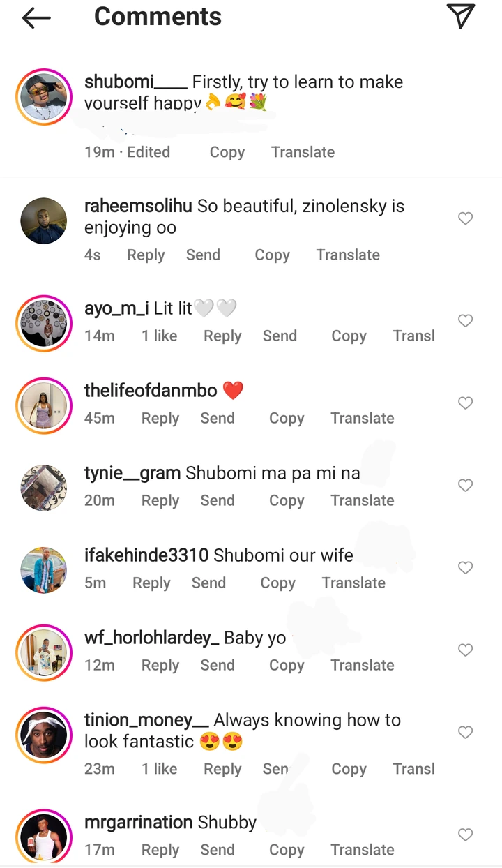View 1 like on ayo_m_i's comment

pos(160,336)
